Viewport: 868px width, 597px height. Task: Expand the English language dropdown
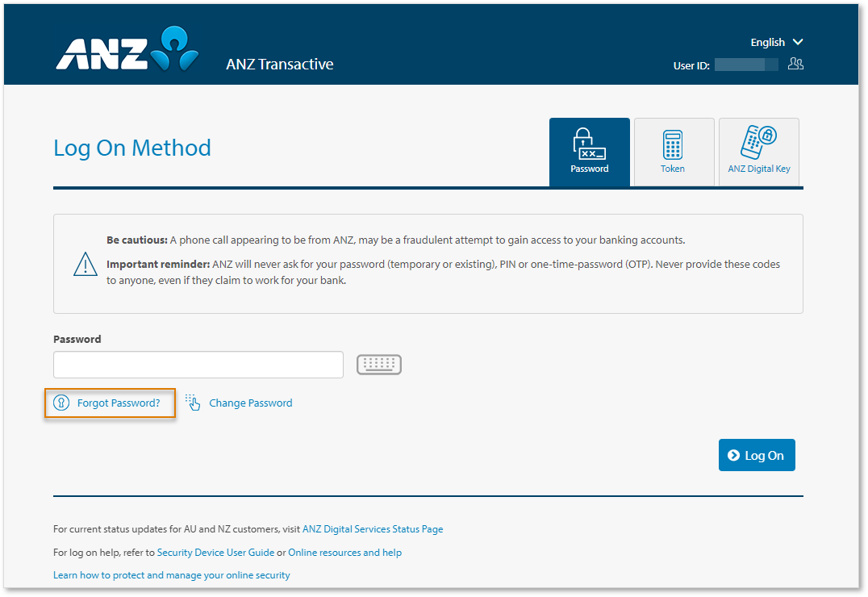click(776, 42)
